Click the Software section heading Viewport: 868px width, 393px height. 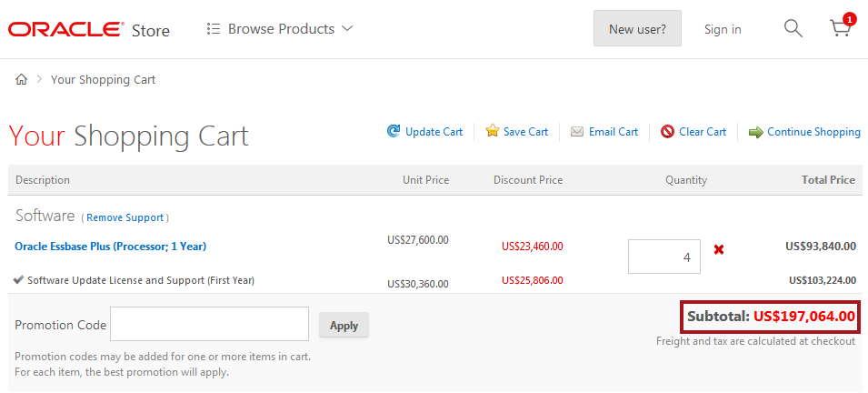click(x=45, y=216)
